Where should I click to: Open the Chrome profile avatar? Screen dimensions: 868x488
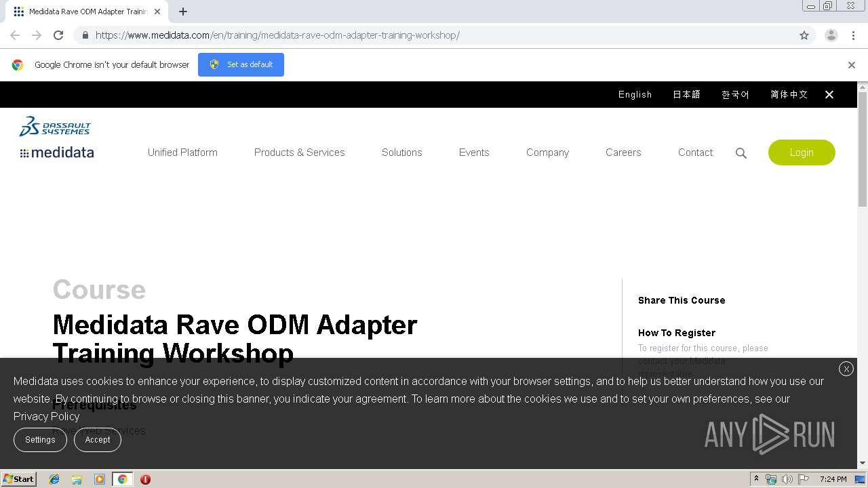click(x=831, y=35)
